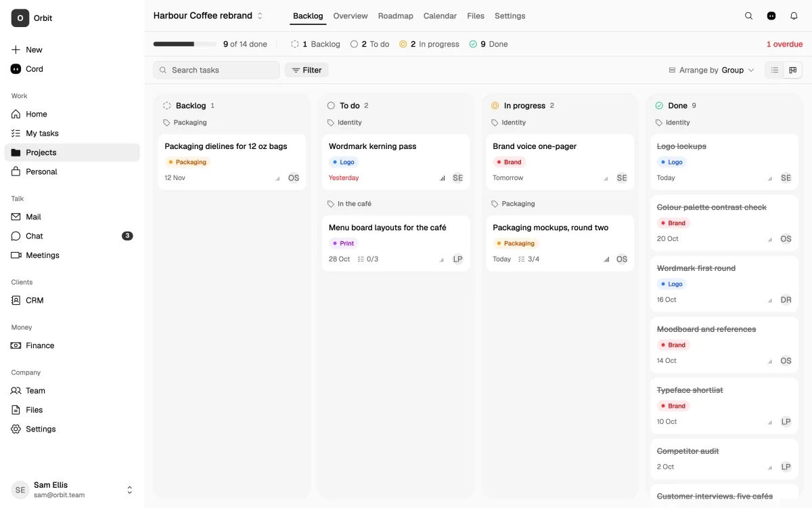
Task: Click the Orbit logo icon
Action: (20, 18)
